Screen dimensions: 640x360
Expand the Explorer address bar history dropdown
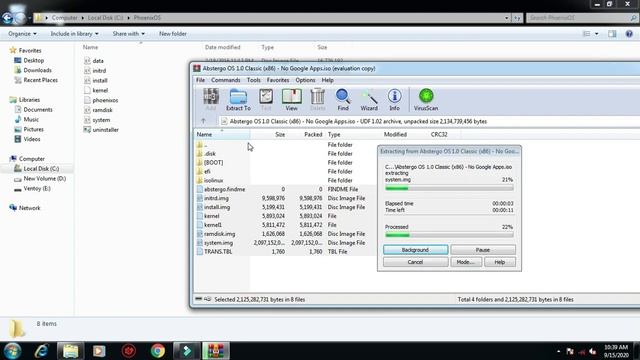tap(507, 18)
